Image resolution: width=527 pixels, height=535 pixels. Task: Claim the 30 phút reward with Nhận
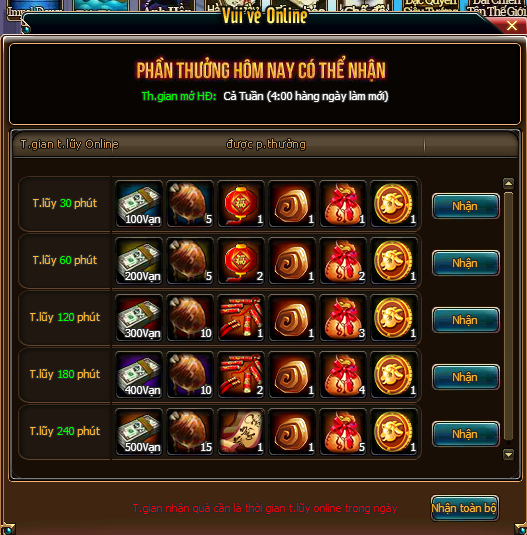(466, 206)
